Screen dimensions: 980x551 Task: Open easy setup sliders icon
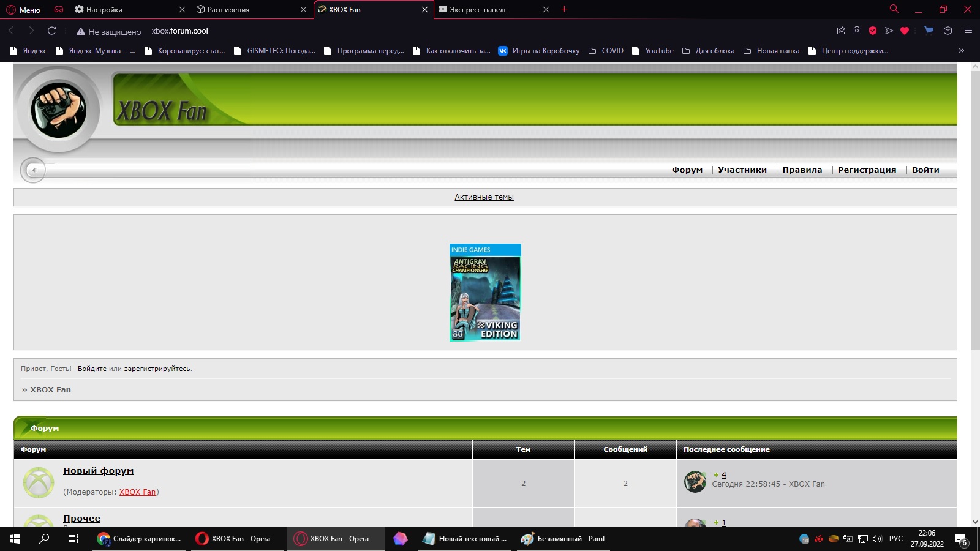tap(968, 31)
